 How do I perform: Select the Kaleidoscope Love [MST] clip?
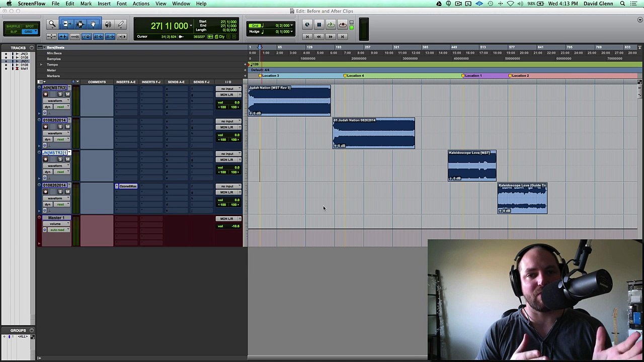[x=472, y=165]
